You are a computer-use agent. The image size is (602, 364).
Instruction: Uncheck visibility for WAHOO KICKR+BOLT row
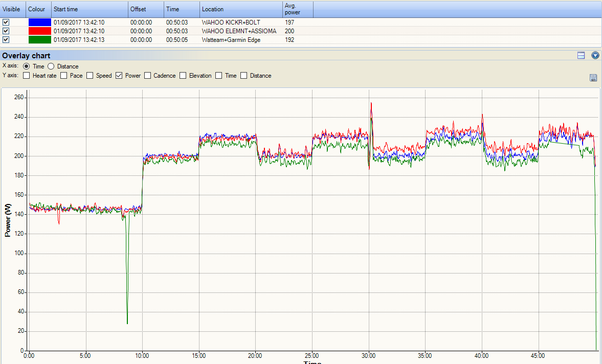[6, 22]
